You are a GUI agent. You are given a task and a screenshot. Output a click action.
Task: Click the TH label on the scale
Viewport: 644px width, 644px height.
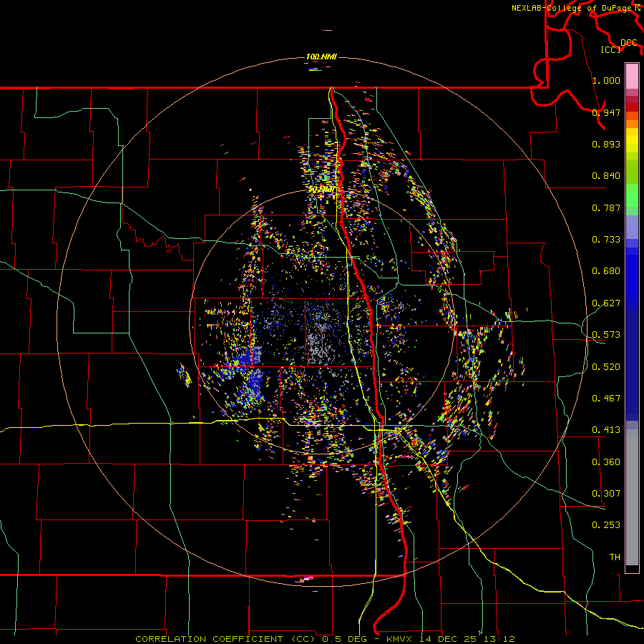click(615, 557)
